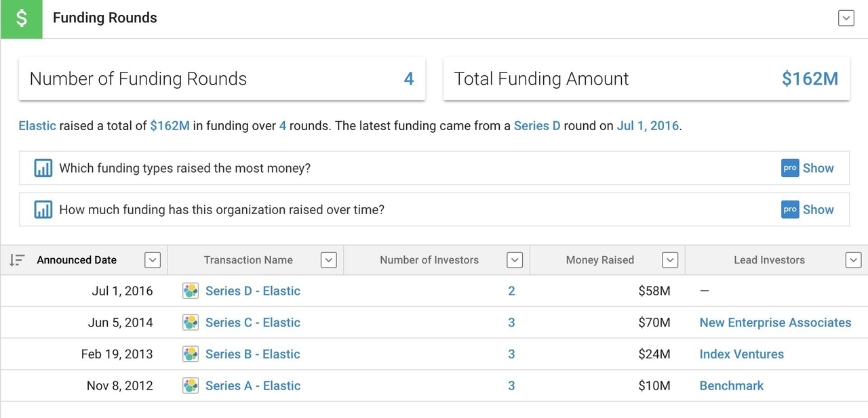Image resolution: width=868 pixels, height=418 pixels.
Task: Click the Benchmark lead investor link
Action: (731, 386)
